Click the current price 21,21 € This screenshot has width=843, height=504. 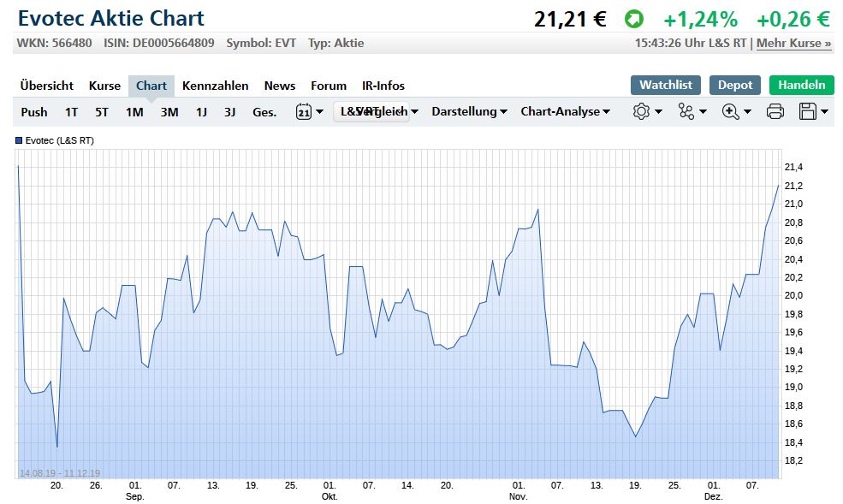pyautogui.click(x=570, y=20)
